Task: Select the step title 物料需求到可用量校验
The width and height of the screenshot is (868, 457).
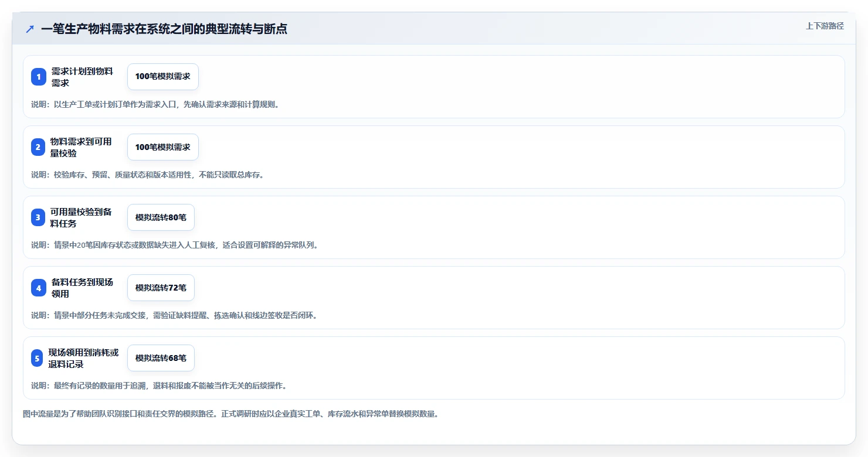Action: point(81,147)
